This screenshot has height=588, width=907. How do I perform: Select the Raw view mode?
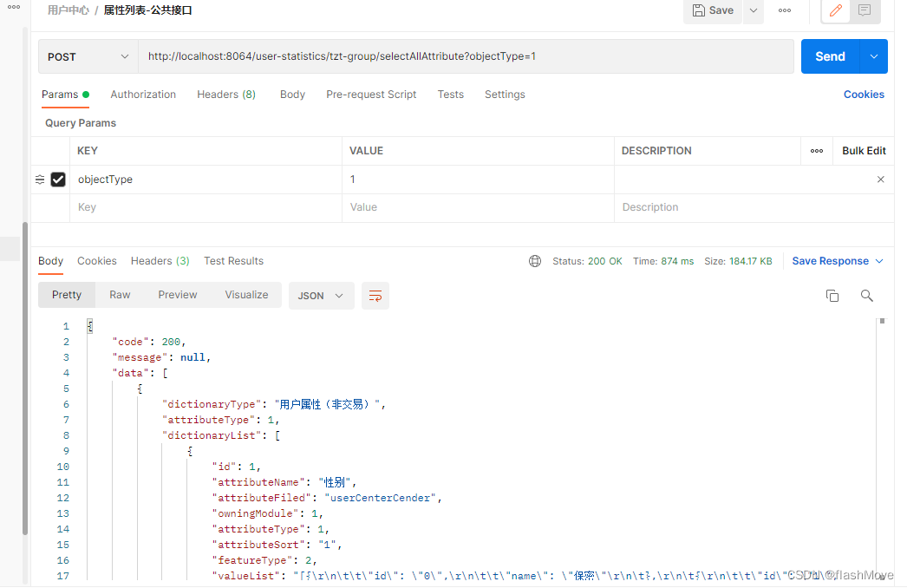pyautogui.click(x=120, y=295)
